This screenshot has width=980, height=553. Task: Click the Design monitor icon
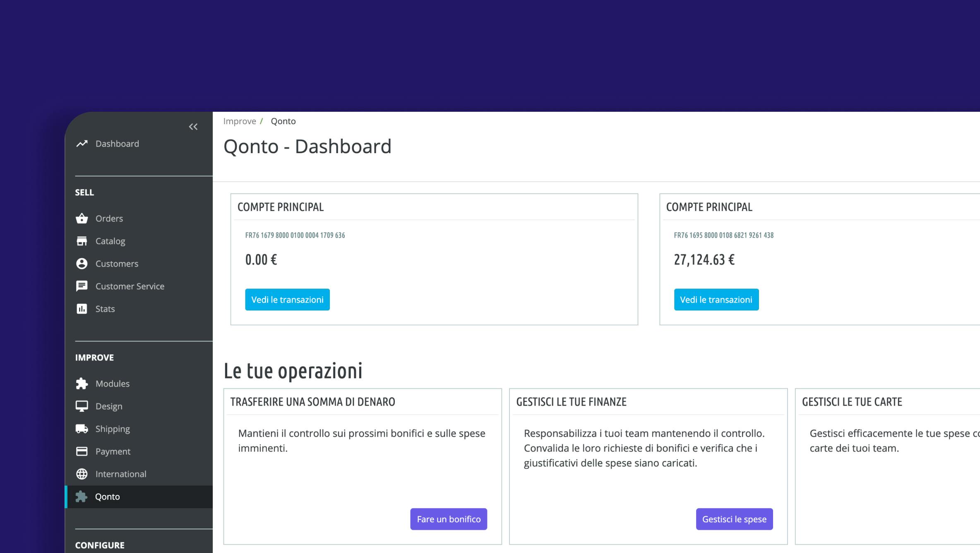click(x=82, y=406)
